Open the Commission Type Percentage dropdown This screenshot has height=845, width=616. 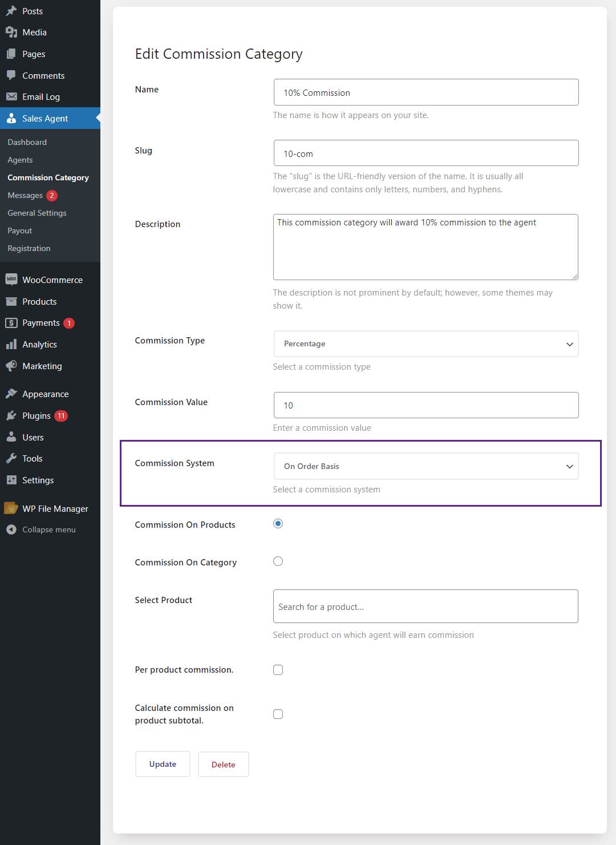(x=426, y=344)
